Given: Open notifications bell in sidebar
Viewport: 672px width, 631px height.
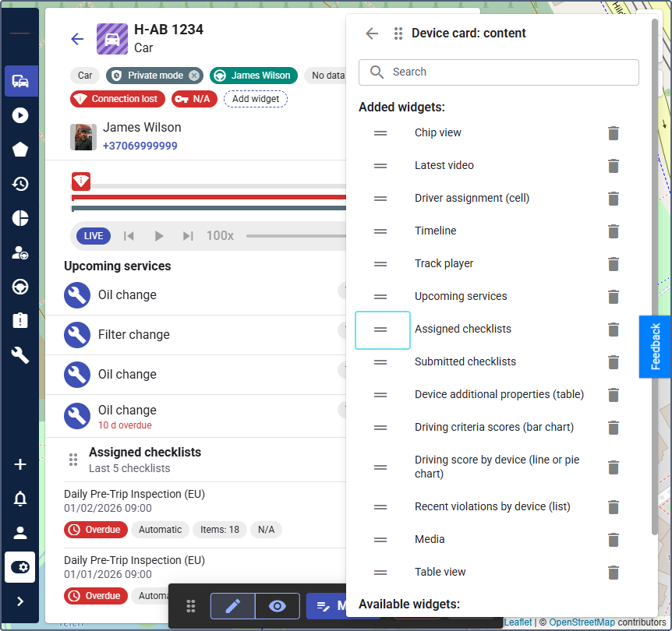Looking at the screenshot, I should [20, 499].
